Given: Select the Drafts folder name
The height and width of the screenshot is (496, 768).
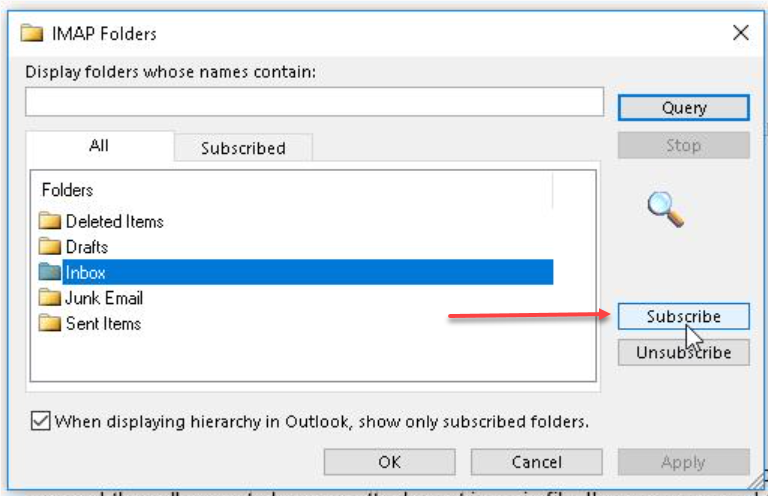Looking at the screenshot, I should coord(87,247).
